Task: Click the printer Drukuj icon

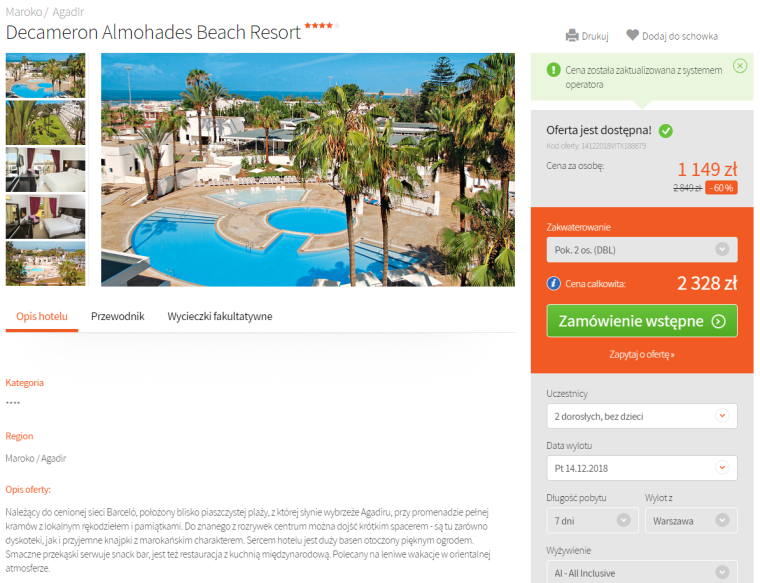Action: pos(572,35)
